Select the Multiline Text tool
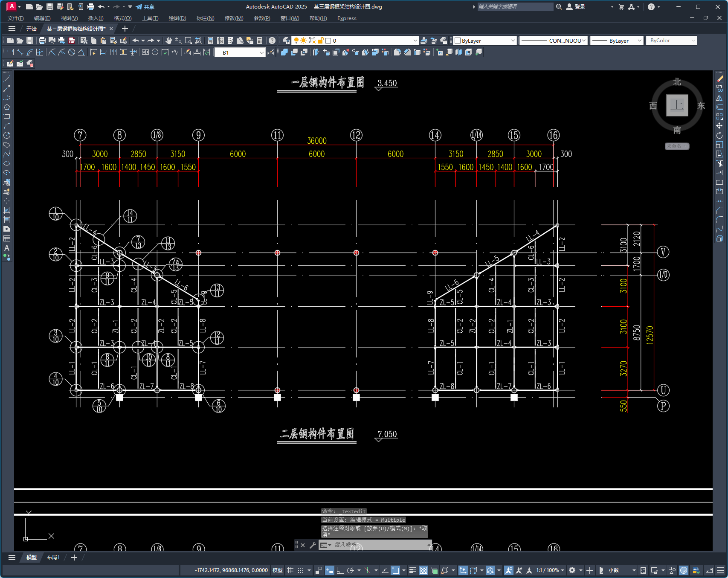Image resolution: width=728 pixels, height=578 pixels. (x=7, y=248)
